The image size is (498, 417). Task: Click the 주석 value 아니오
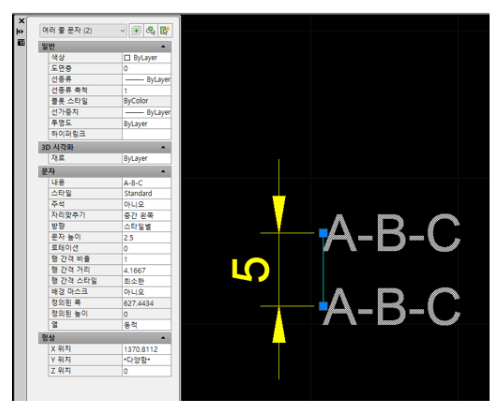tap(147, 204)
